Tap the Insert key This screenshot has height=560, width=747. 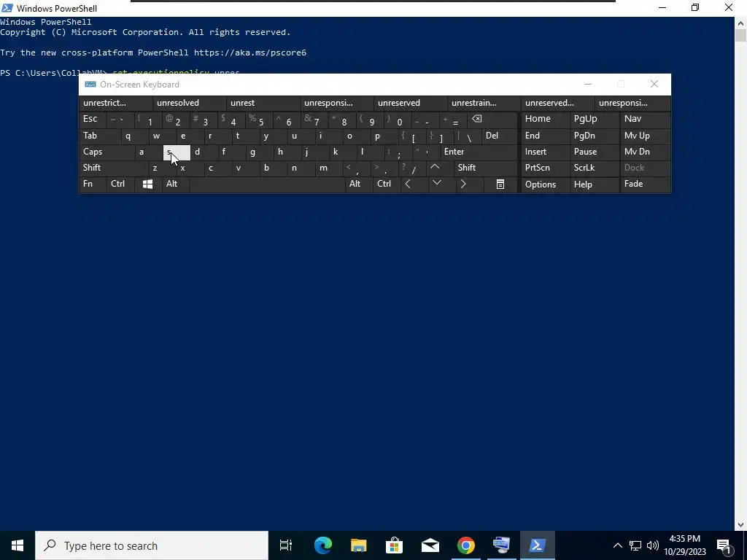click(x=545, y=152)
